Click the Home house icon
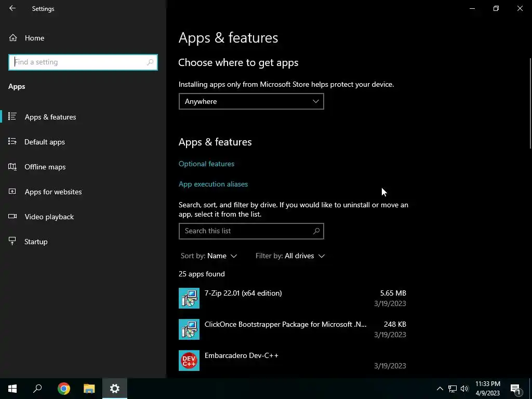This screenshot has width=532, height=399. [13, 37]
